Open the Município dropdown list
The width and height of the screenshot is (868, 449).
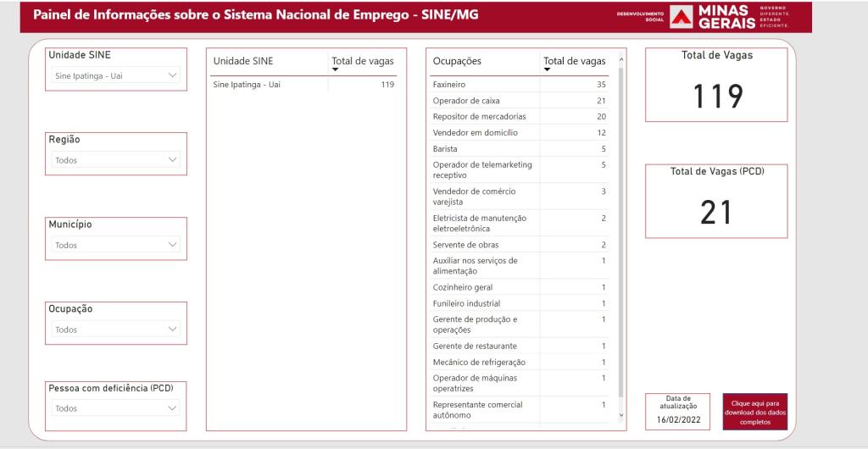coord(117,245)
